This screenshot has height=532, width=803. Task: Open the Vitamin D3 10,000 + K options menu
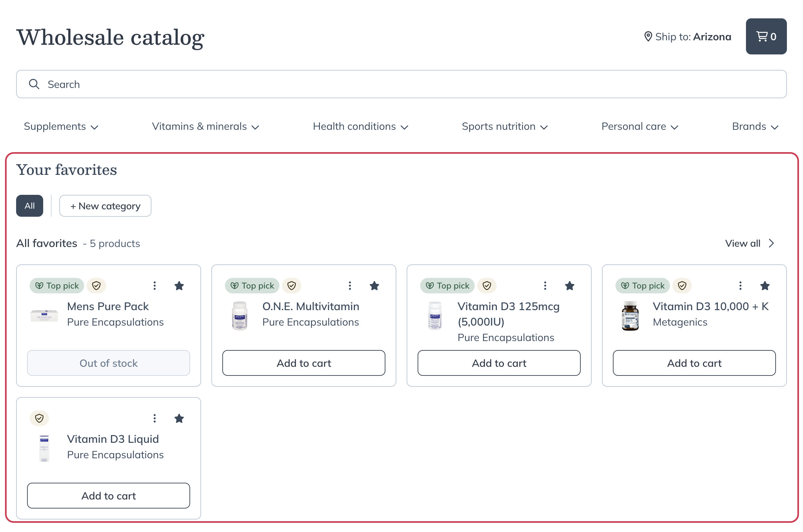coord(740,286)
